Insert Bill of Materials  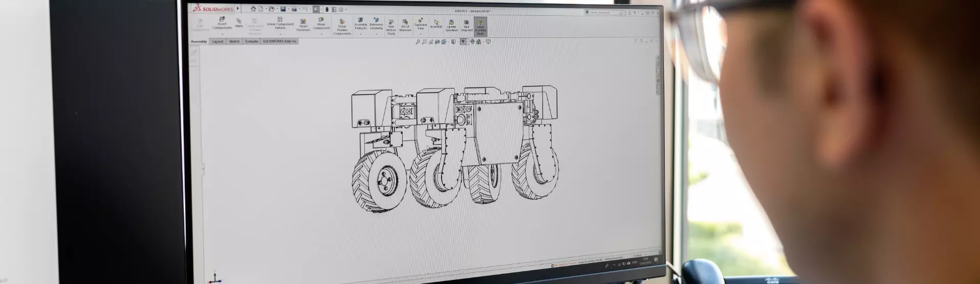point(405,26)
